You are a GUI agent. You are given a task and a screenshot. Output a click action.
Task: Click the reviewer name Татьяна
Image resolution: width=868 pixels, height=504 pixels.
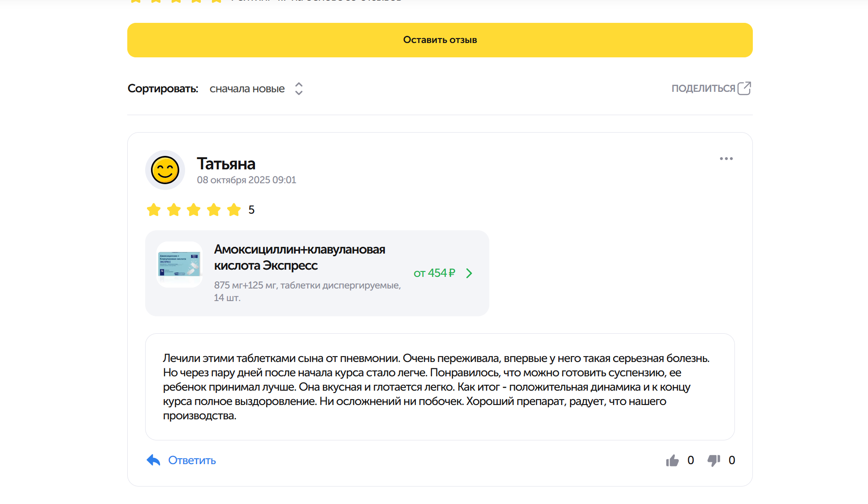(x=226, y=164)
